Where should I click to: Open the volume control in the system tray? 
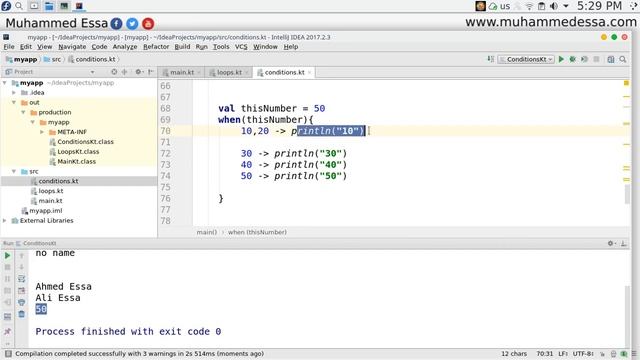(x=553, y=6)
